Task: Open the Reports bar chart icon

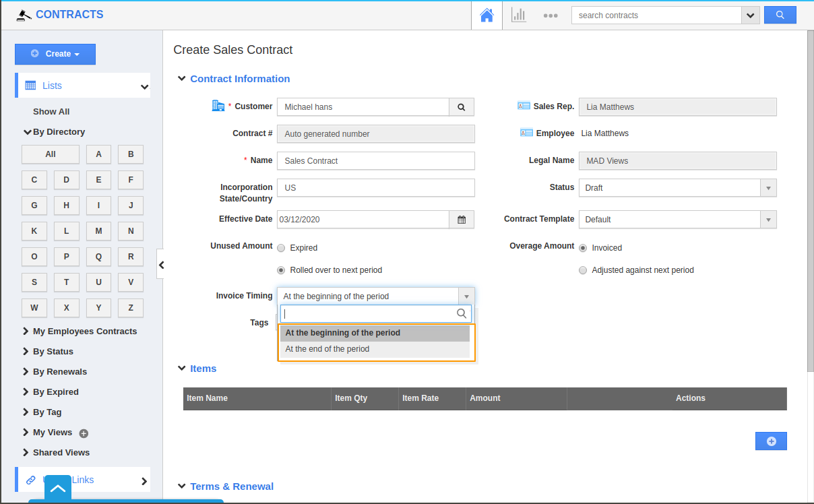Action: [x=518, y=15]
